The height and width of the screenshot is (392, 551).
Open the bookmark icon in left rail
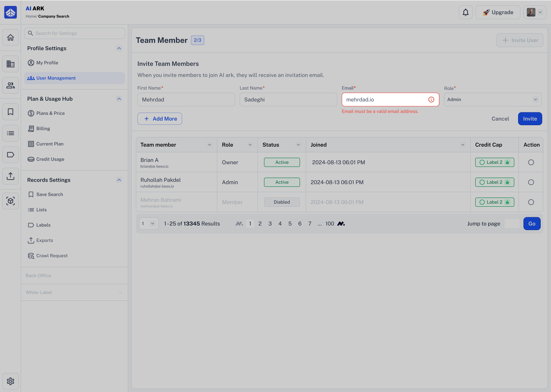tap(10, 112)
